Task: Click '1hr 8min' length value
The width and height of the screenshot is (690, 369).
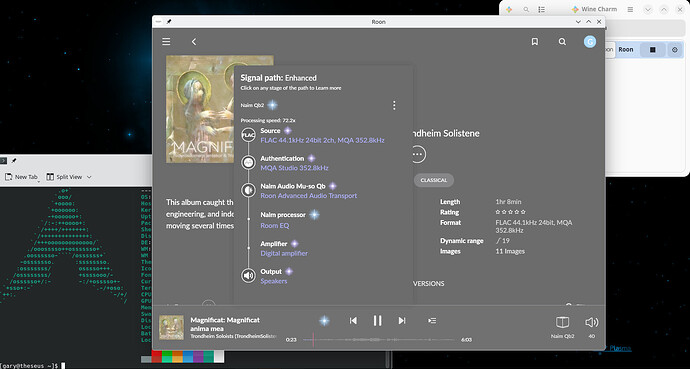Action: click(x=508, y=202)
